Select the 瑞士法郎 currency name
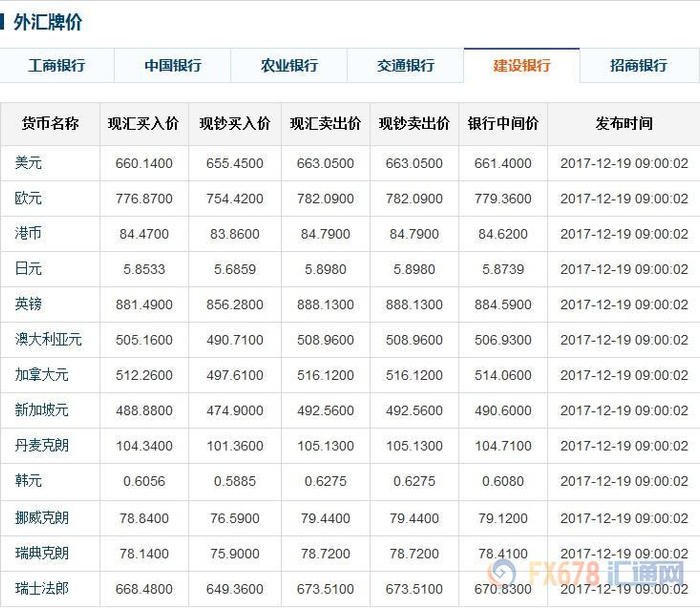This screenshot has height=608, width=700. tap(42, 589)
